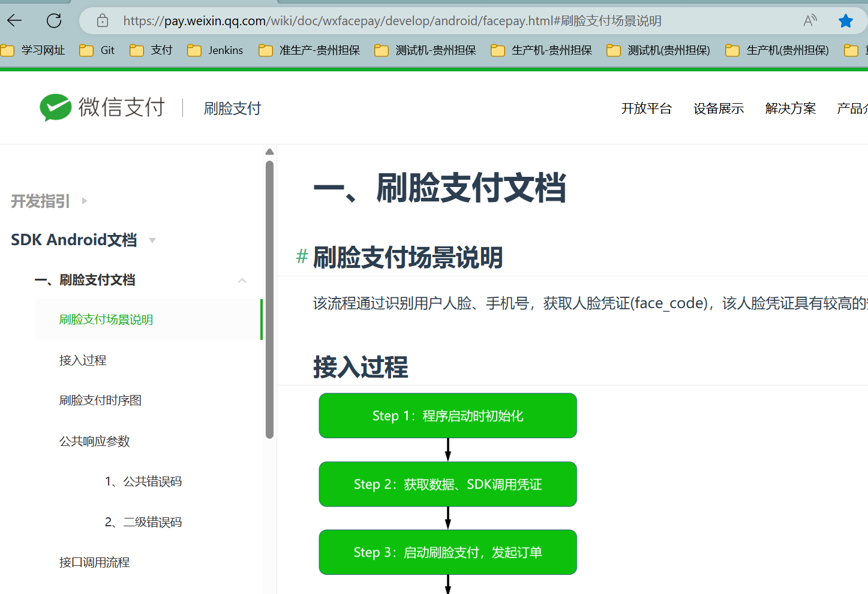
Task: Open the 测试机-贵州担保 bookmark folder
Action: click(425, 50)
